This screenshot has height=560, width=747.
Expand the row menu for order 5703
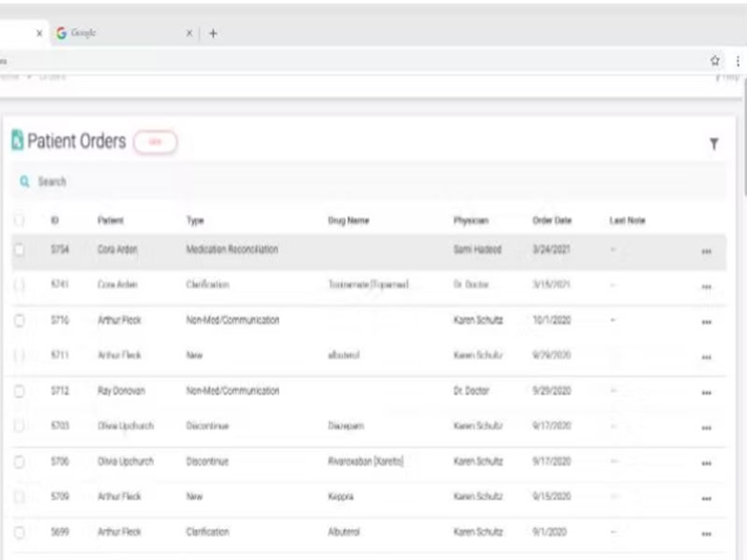tap(706, 427)
